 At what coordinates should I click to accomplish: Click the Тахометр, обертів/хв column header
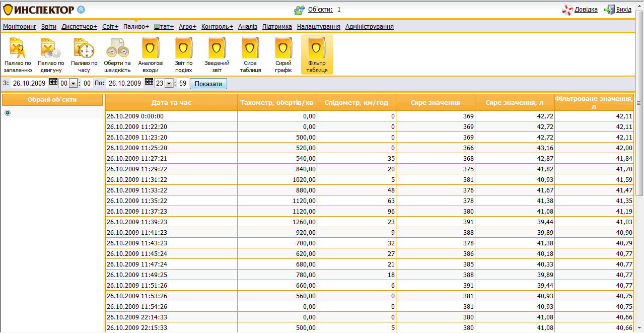[277, 102]
